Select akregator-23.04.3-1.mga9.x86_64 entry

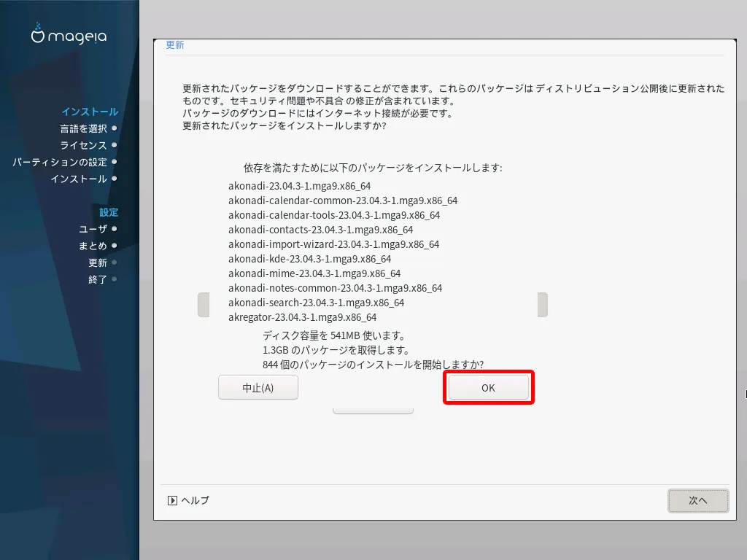tap(302, 317)
